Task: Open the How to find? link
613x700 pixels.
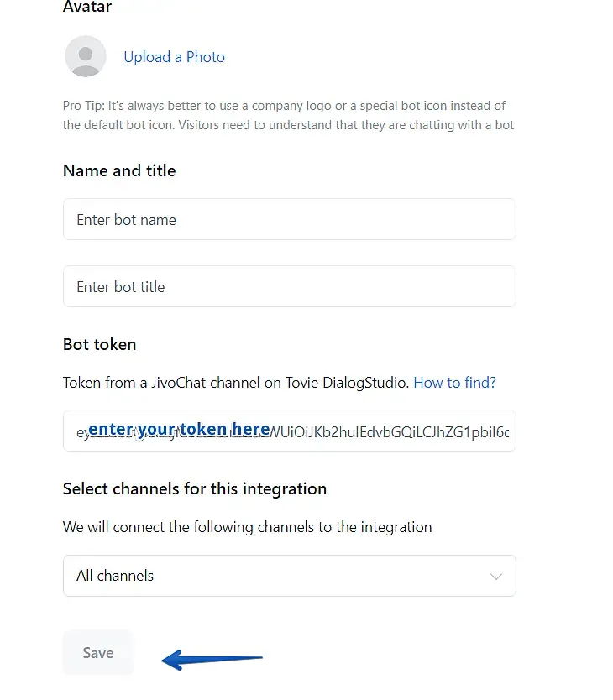Action: (454, 383)
